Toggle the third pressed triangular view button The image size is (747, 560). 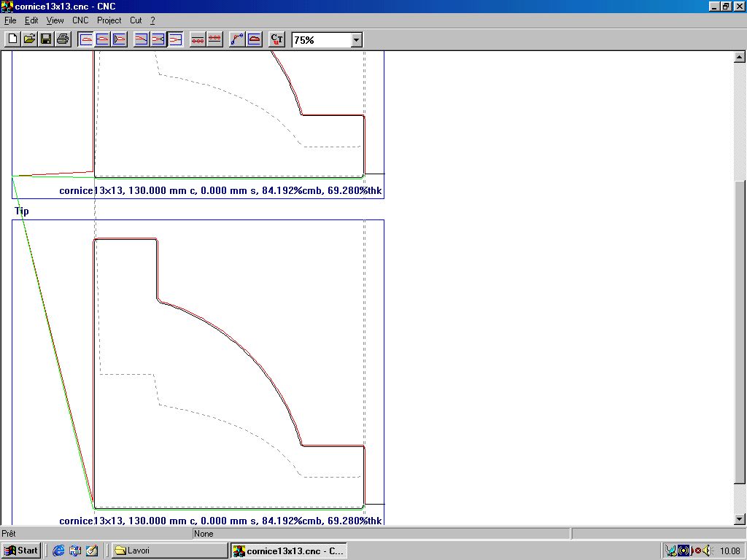click(x=120, y=39)
